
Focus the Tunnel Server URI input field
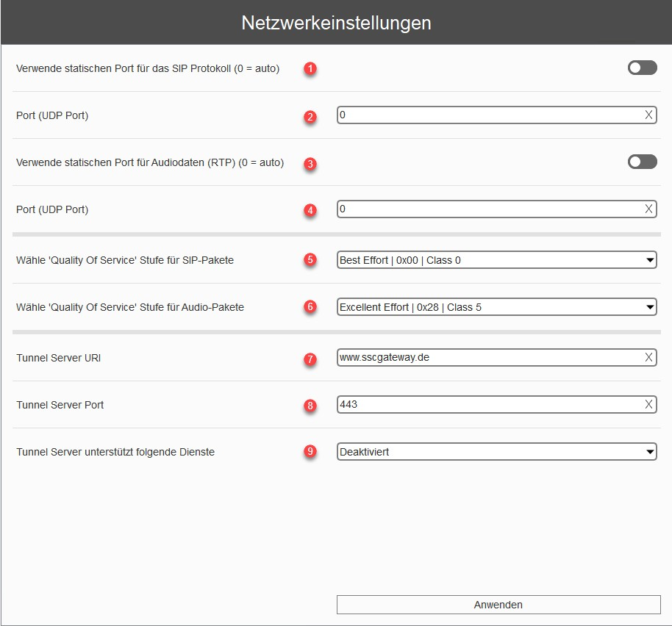coord(490,357)
